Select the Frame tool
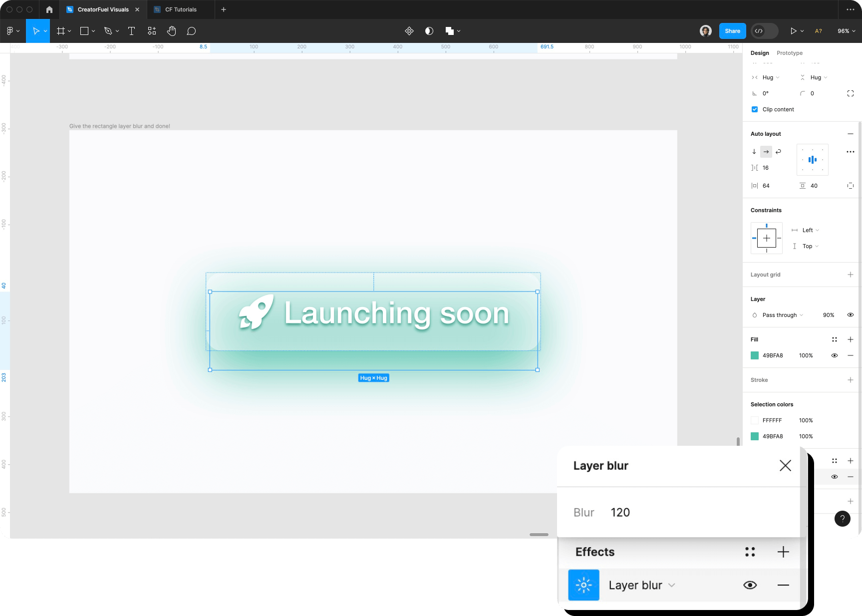This screenshot has width=862, height=616. (61, 30)
